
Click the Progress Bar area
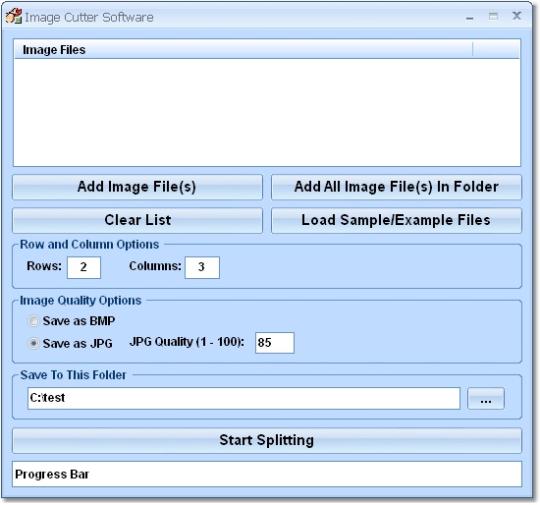pyautogui.click(x=267, y=474)
